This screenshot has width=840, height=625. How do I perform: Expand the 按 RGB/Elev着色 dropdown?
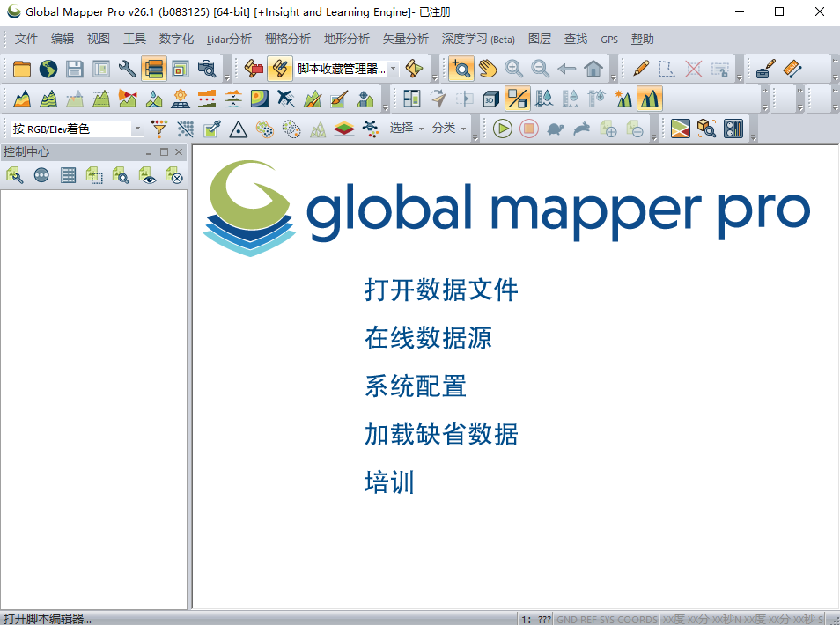click(137, 129)
